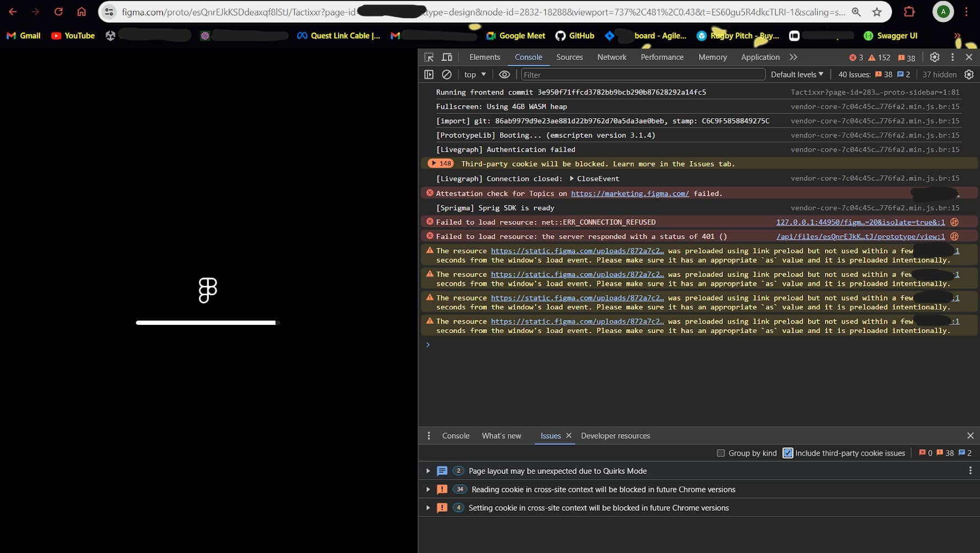980x553 pixels.
Task: Expand Reading cookie in cross-site context issue
Action: tap(428, 489)
